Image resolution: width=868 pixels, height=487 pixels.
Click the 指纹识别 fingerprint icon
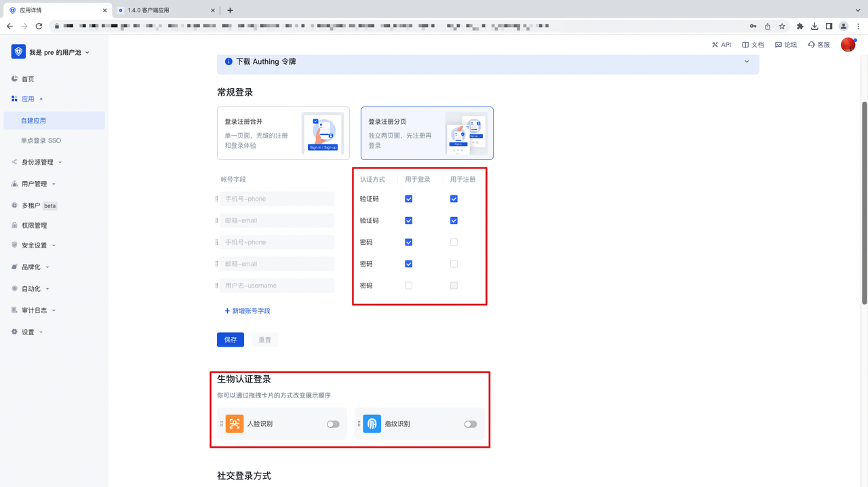(x=372, y=423)
